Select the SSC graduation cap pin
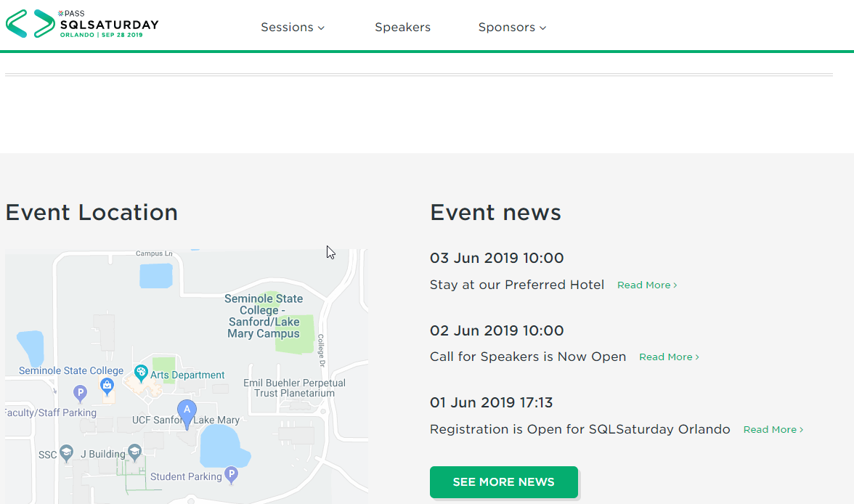Viewport: 854px width, 504px height. 66,454
